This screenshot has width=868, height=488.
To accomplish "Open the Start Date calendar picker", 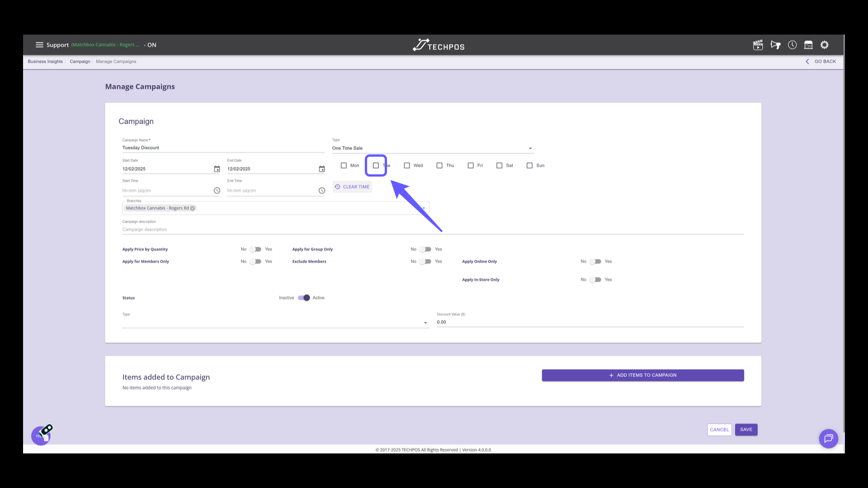I will (x=217, y=169).
